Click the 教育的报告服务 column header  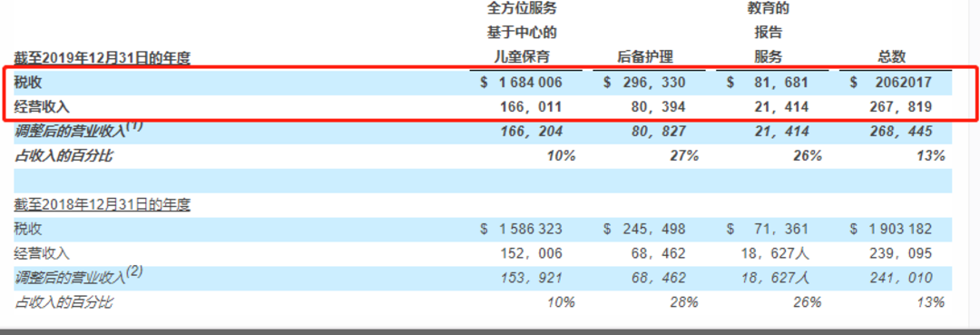pos(769,33)
